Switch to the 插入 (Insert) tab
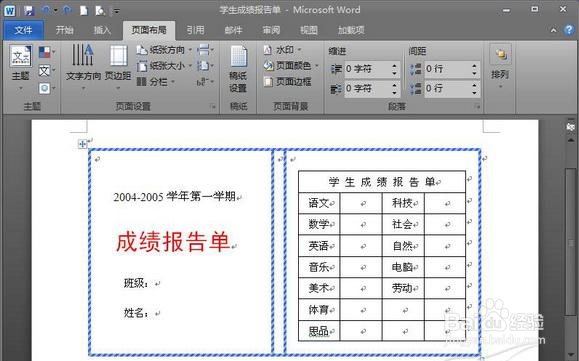This screenshot has height=361, width=579. pyautogui.click(x=102, y=30)
